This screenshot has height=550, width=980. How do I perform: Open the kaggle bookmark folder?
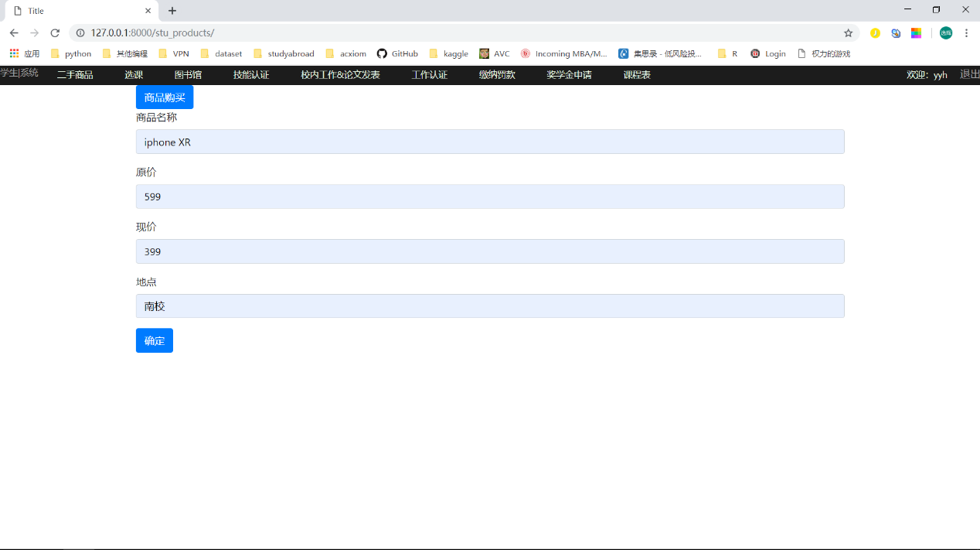click(x=448, y=53)
